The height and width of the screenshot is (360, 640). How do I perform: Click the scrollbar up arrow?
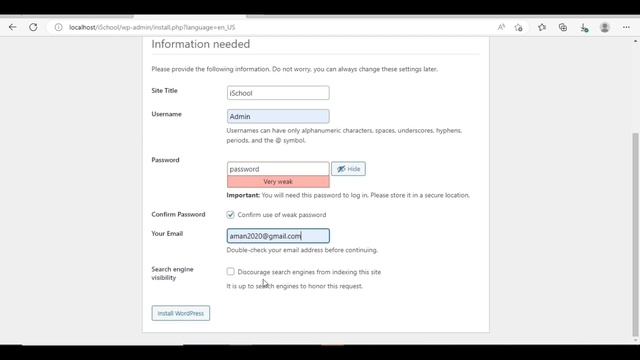pyautogui.click(x=635, y=41)
